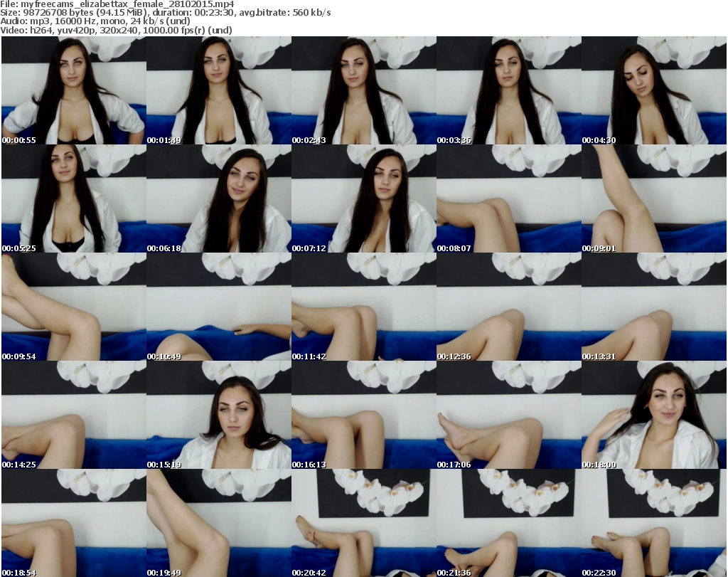Click the File name line in the header

pos(117,4)
